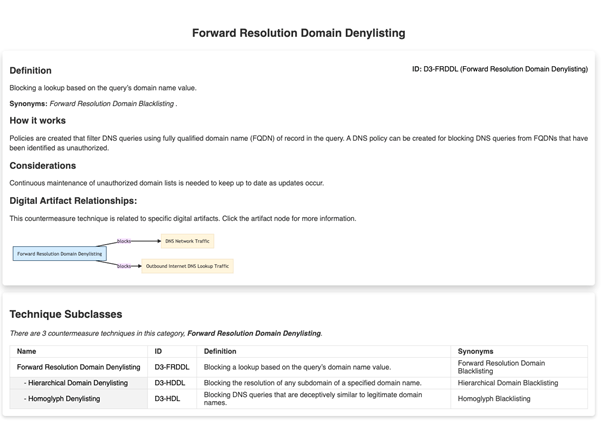Click the D3-FRDDL ID cell in table

tap(172, 367)
